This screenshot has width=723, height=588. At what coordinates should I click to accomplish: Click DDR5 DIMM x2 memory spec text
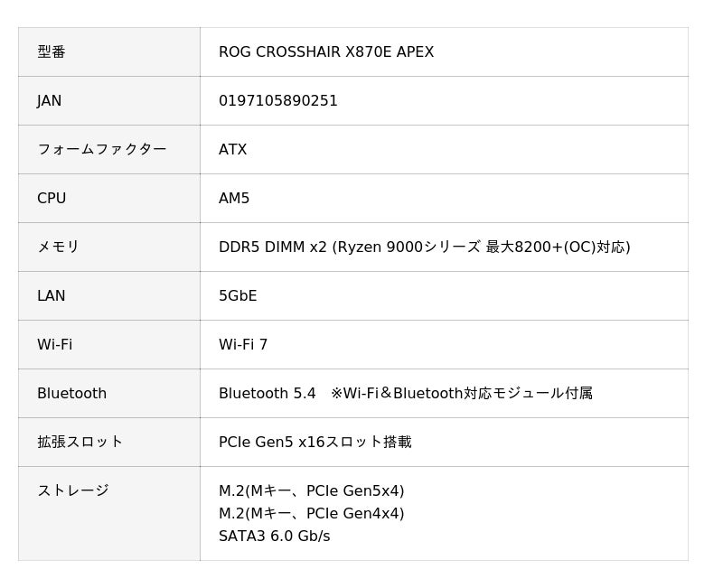tap(424, 247)
